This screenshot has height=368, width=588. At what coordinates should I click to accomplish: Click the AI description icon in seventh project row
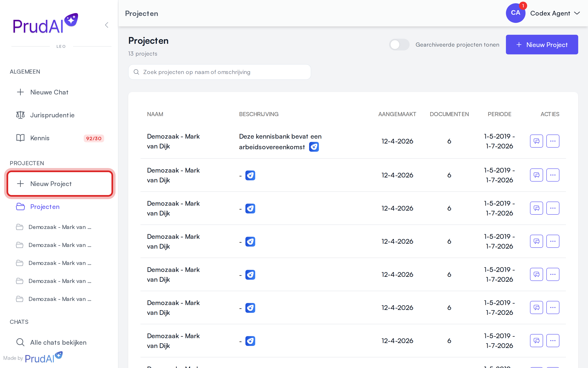point(250,341)
